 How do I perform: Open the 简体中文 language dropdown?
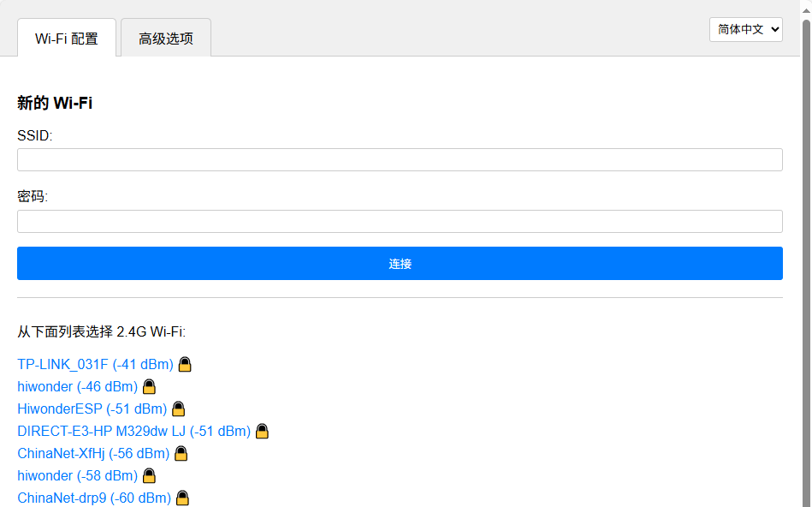[745, 29]
